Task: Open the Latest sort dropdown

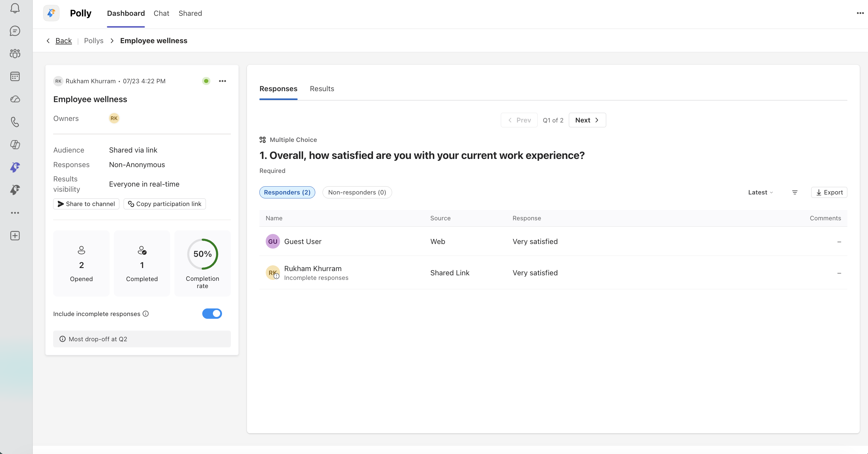Action: click(x=760, y=192)
